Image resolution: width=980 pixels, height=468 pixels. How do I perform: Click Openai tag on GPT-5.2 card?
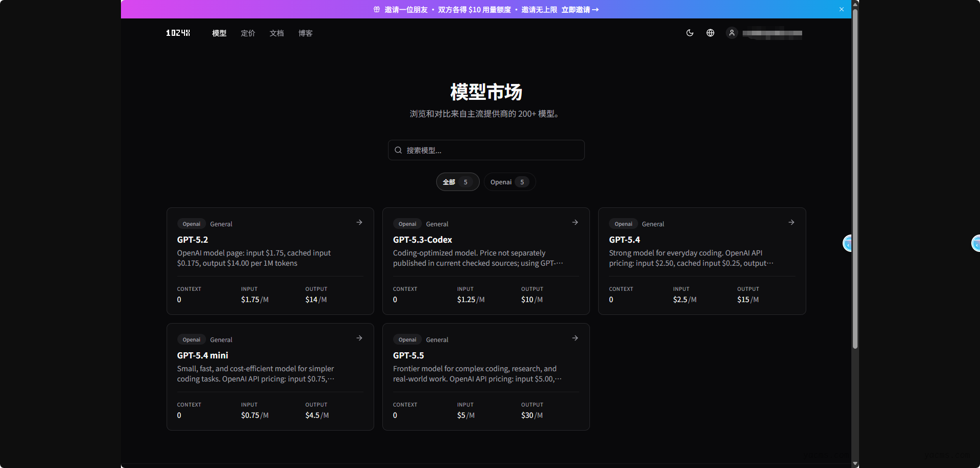pyautogui.click(x=191, y=224)
